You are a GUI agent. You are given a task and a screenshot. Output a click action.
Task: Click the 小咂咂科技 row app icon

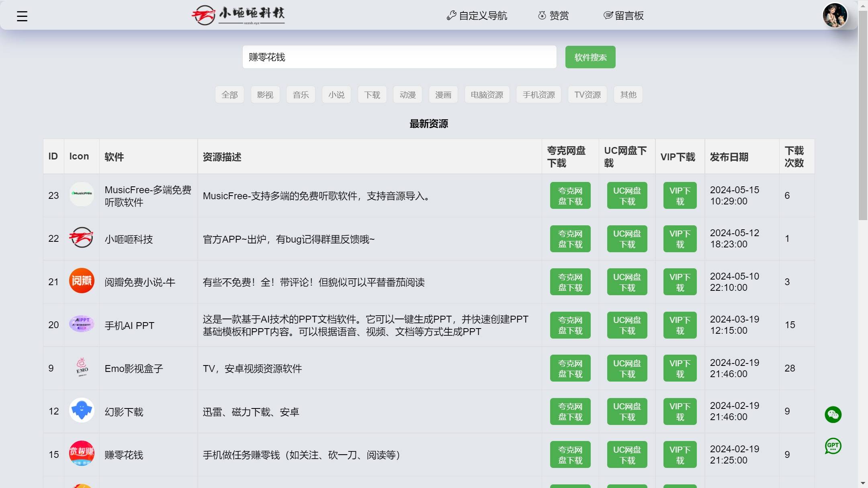(82, 237)
